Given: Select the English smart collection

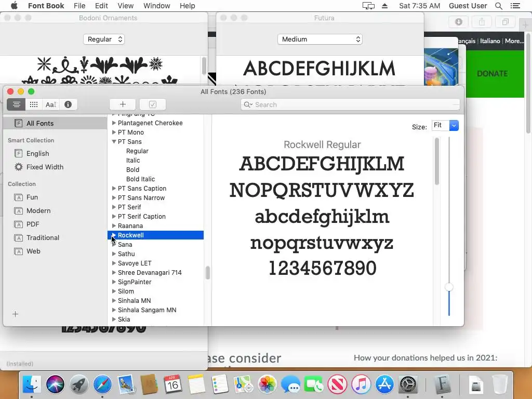Looking at the screenshot, I should click(x=37, y=153).
